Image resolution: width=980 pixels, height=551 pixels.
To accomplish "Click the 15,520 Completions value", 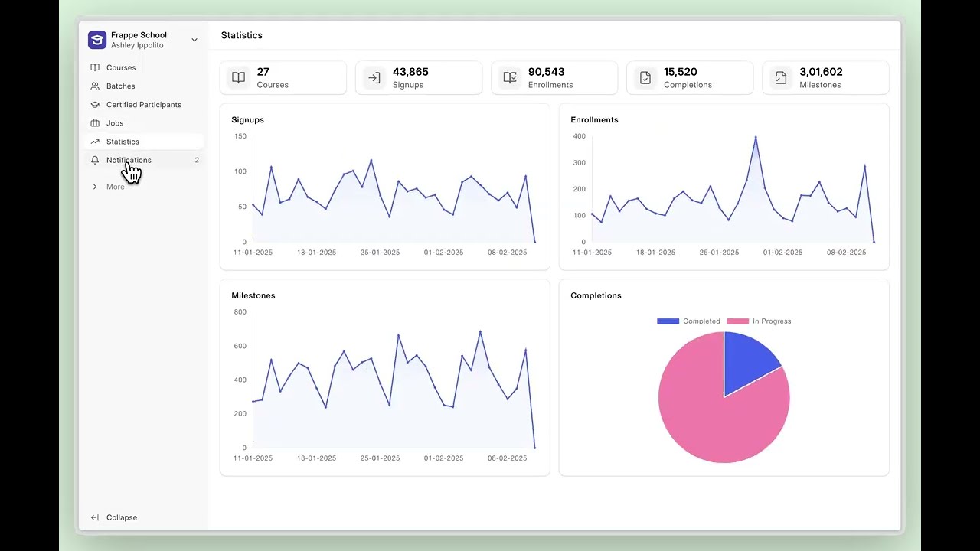I will (x=681, y=72).
